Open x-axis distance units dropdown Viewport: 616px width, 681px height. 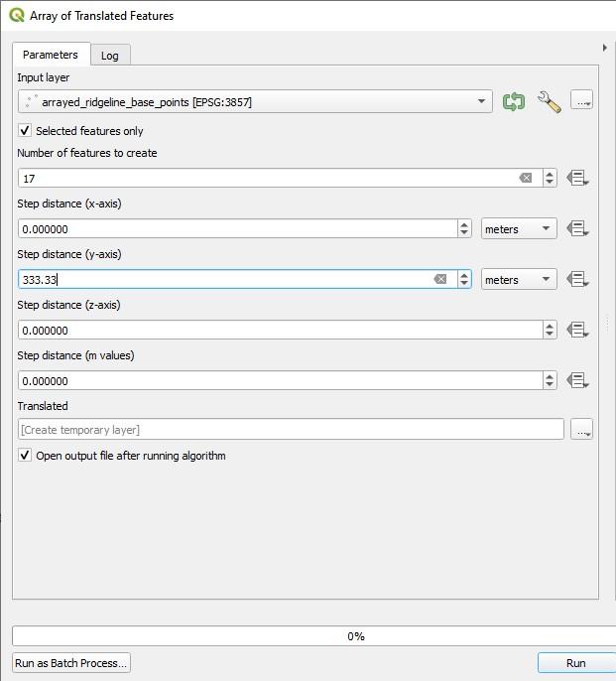tap(519, 228)
